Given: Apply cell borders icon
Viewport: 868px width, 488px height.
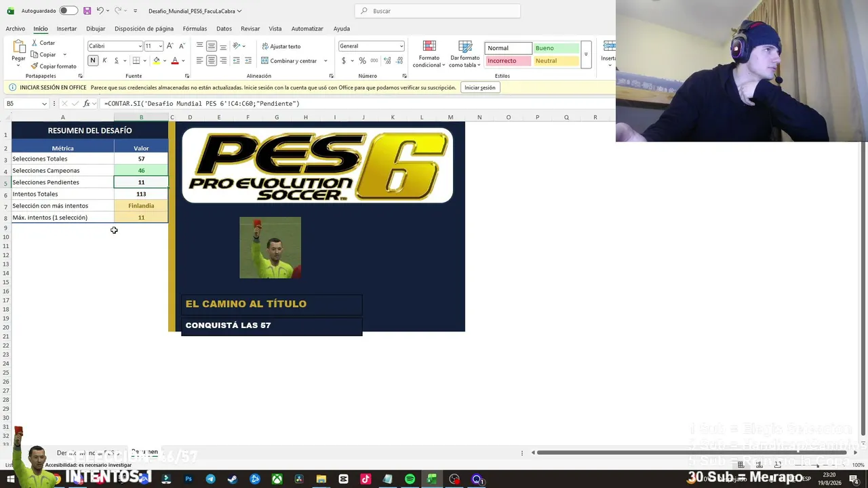Looking at the screenshot, I should pyautogui.click(x=136, y=60).
